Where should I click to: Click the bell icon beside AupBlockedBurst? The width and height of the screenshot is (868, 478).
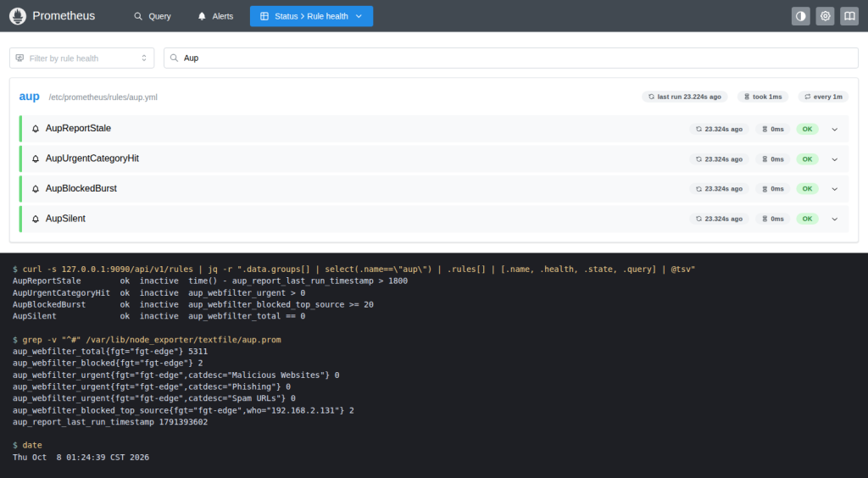coord(36,189)
